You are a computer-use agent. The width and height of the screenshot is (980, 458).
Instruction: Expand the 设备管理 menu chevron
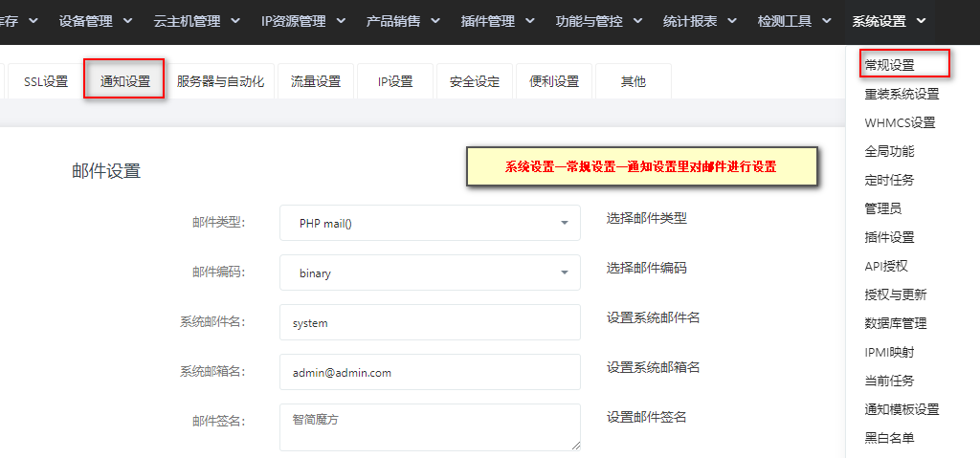tap(128, 21)
